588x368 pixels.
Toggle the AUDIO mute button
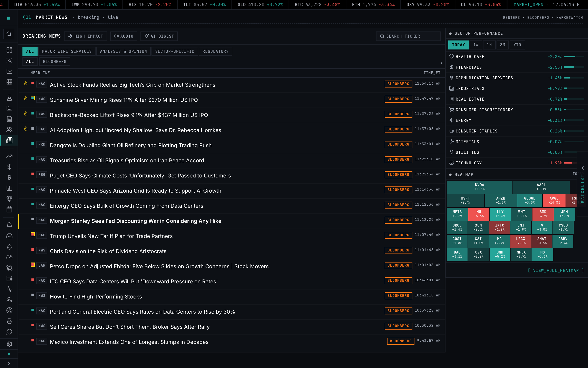coord(124,36)
